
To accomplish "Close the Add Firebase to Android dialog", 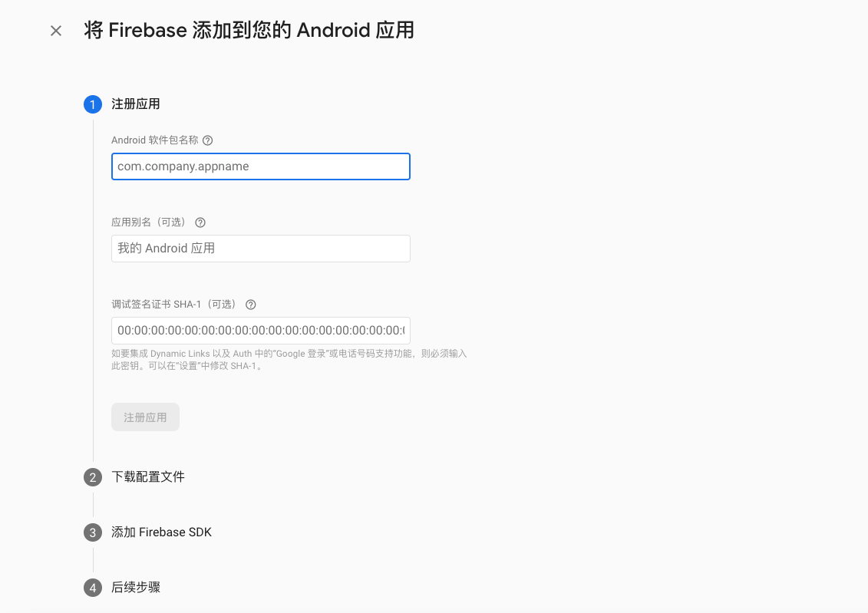I will [x=56, y=31].
